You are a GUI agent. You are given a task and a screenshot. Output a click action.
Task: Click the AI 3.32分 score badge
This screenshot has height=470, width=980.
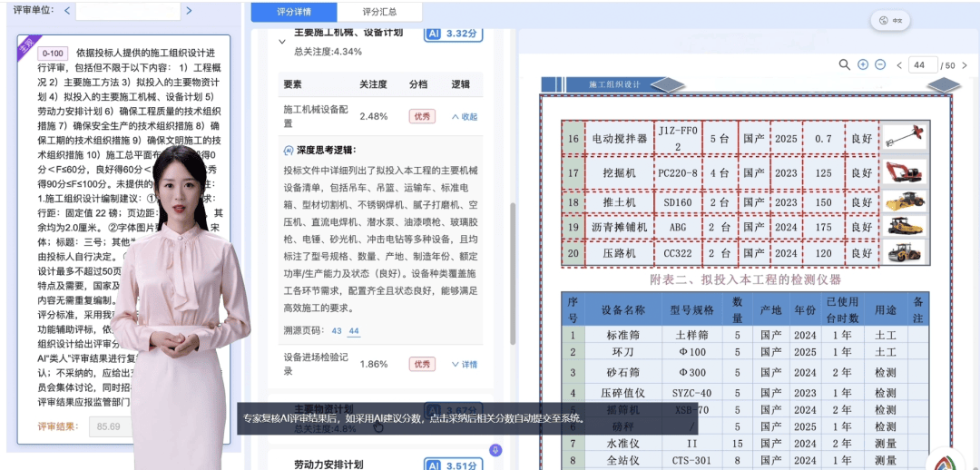point(451,34)
